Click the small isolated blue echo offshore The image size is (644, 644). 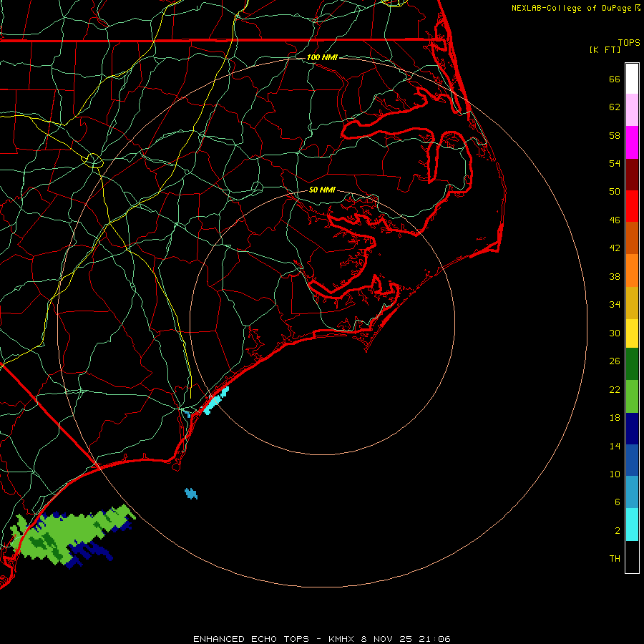pyautogui.click(x=191, y=493)
